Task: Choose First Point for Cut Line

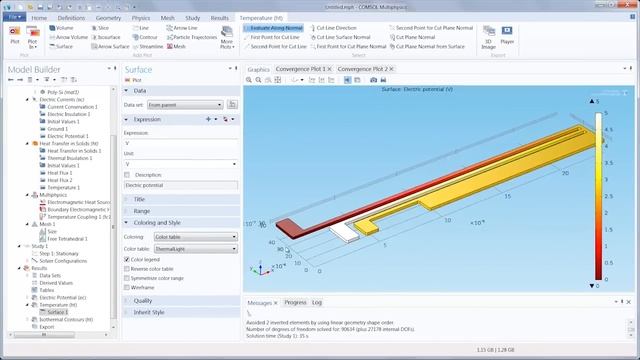Action: point(271,37)
